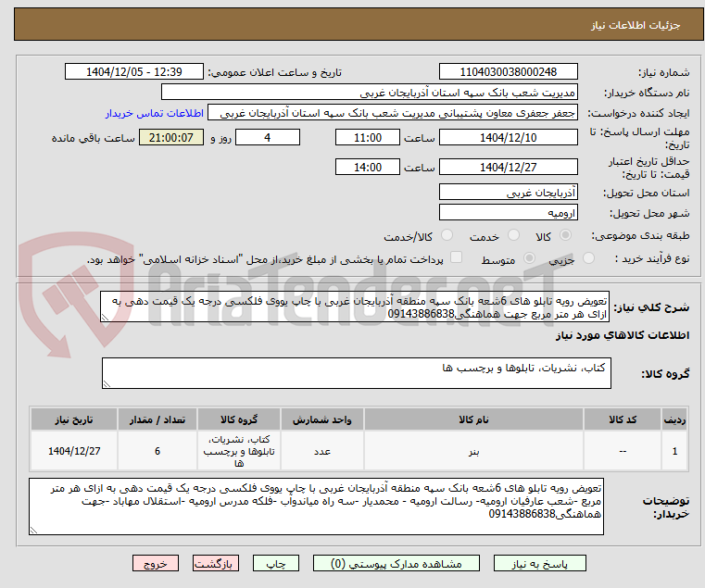Click the resize grip of توضیحات خریدار box
Viewport: 705px width, 588px height.
[33, 531]
